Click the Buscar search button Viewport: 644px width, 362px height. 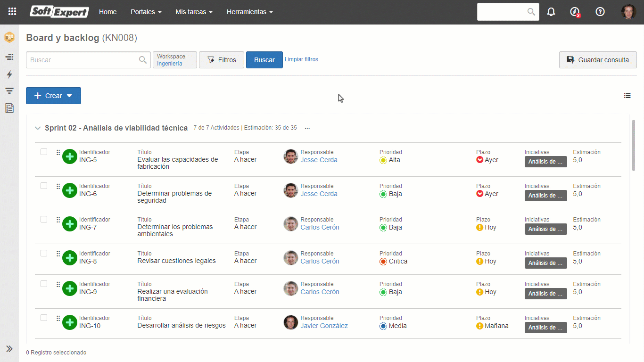pos(264,60)
